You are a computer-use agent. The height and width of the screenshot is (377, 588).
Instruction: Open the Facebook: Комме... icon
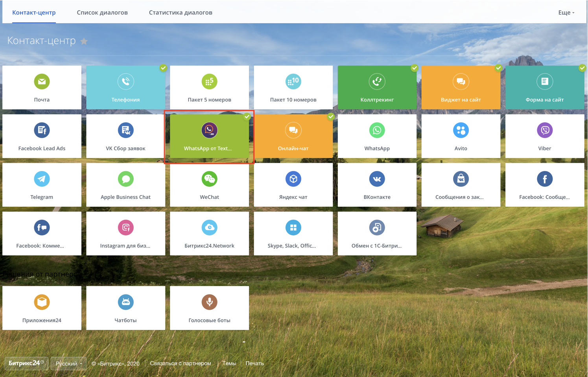pyautogui.click(x=42, y=228)
